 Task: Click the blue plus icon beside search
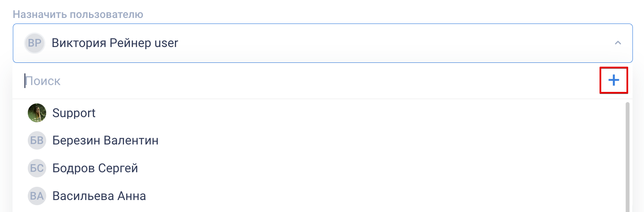click(614, 80)
